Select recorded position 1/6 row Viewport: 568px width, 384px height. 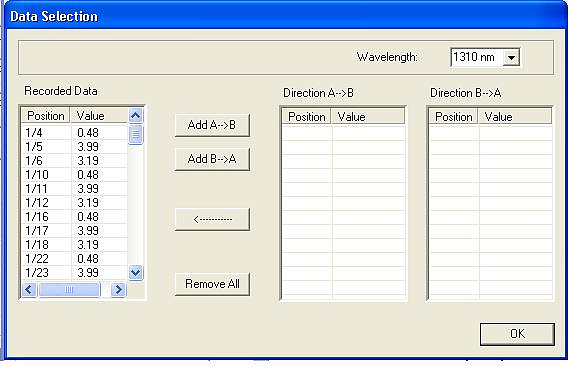point(75,161)
